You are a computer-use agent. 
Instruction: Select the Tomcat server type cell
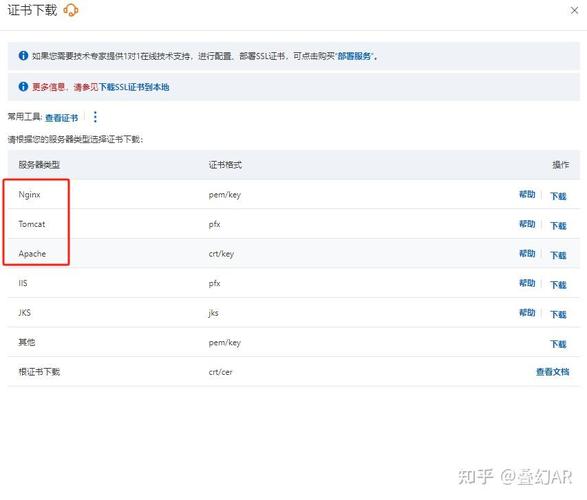coord(32,224)
